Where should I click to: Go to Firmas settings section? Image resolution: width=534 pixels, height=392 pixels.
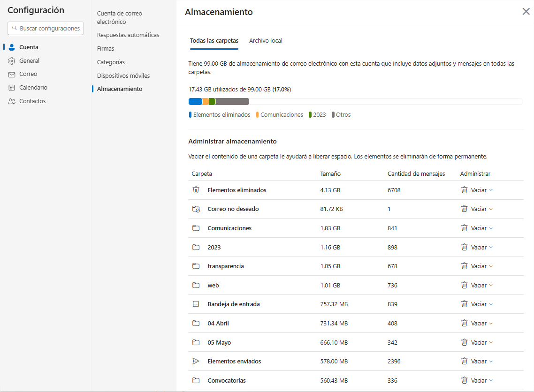coord(106,49)
